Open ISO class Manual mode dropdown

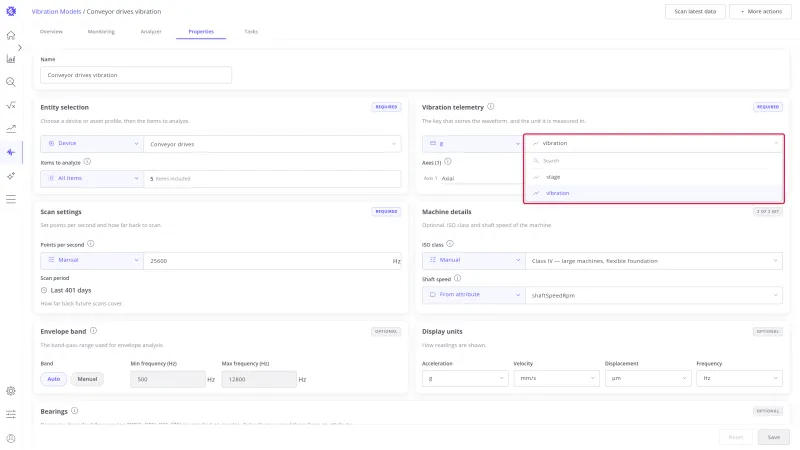pos(473,260)
